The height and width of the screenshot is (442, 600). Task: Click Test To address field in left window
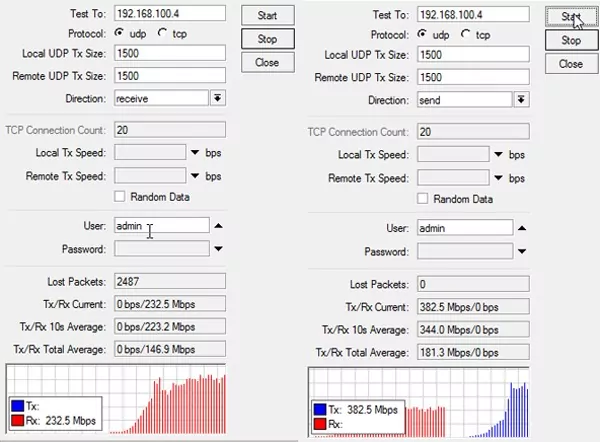click(x=170, y=14)
